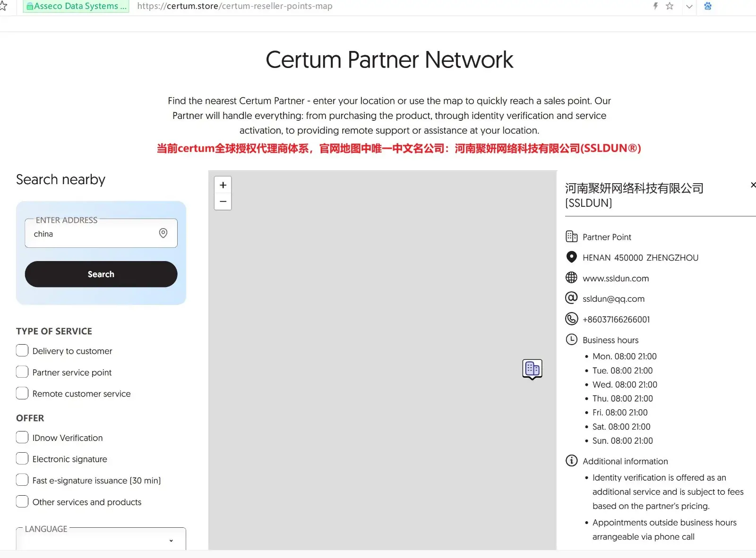
Task: Click the Baidu paw extension icon
Action: [708, 6]
